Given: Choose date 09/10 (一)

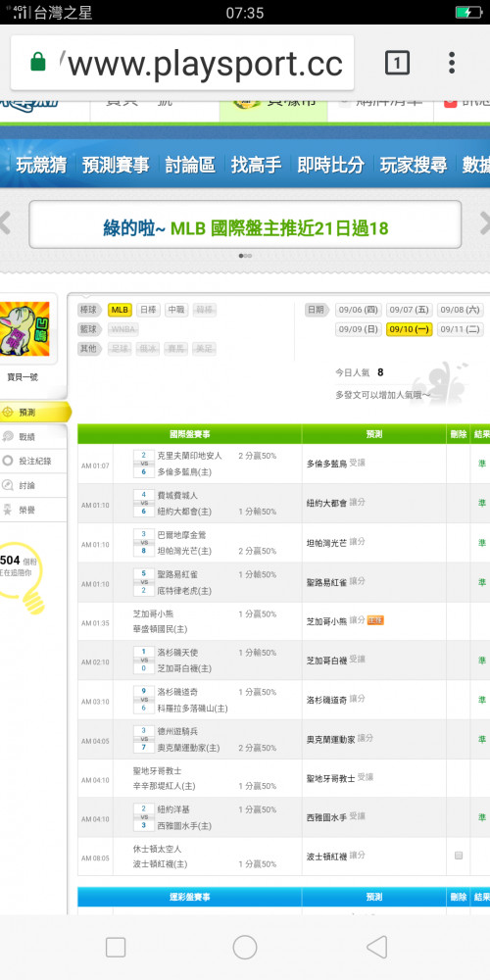Looking at the screenshot, I should tap(409, 329).
